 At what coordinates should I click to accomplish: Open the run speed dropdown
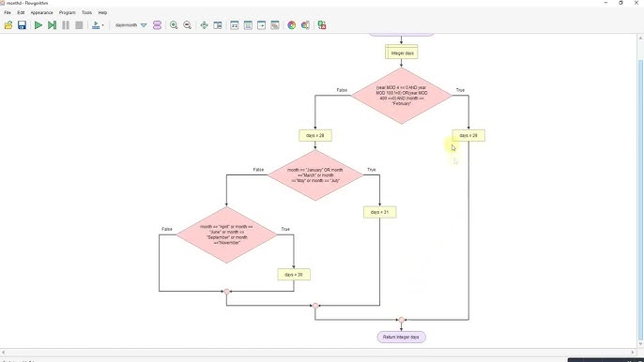(98, 25)
